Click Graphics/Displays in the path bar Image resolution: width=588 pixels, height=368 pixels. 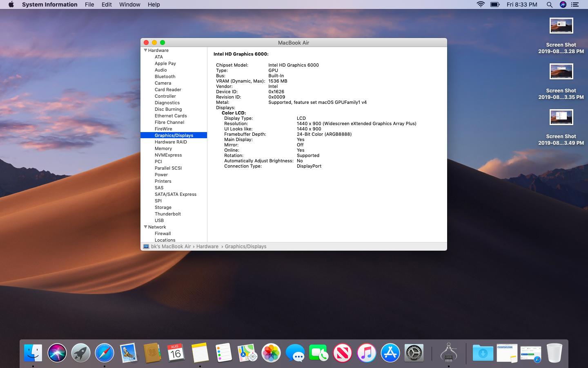(245, 247)
